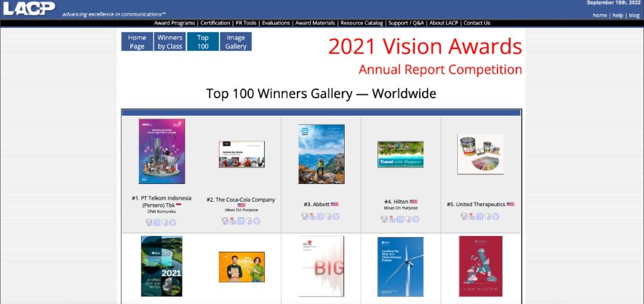Switch to Winners by Class tab
Image resolution: width=644 pixels, height=304 pixels.
(170, 42)
